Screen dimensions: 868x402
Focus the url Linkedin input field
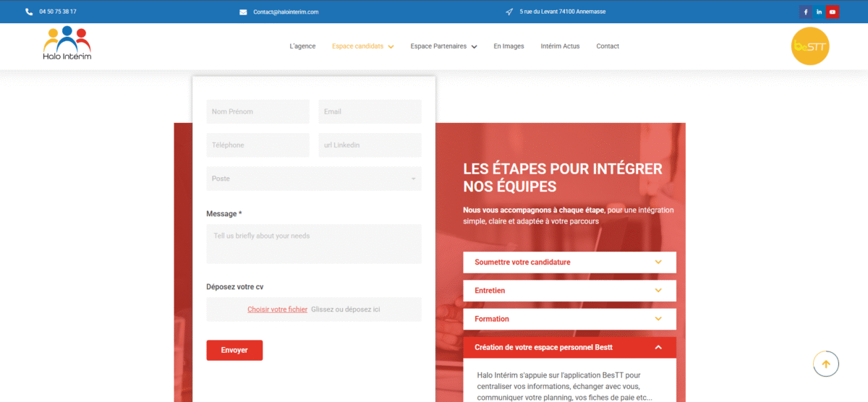tap(370, 145)
